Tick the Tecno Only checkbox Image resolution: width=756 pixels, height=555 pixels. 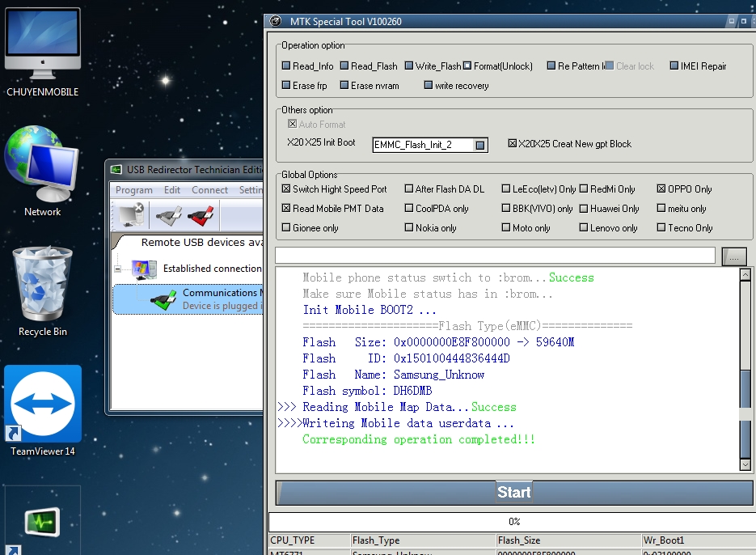tap(661, 227)
